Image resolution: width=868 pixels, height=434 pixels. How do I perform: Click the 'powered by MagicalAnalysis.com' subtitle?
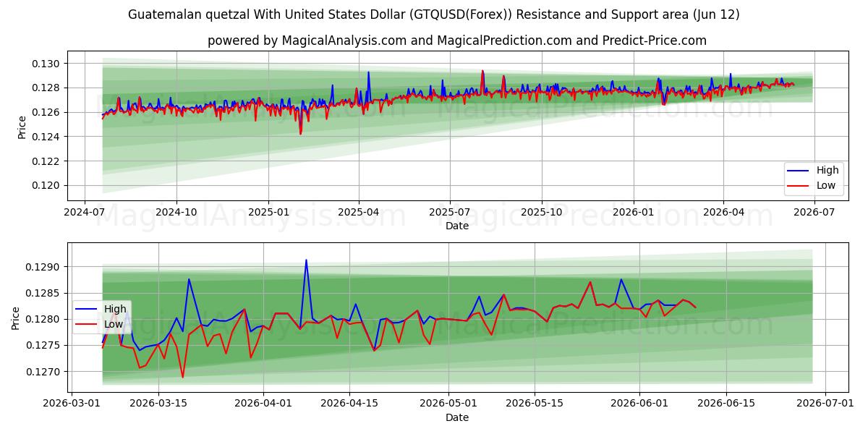click(x=456, y=41)
